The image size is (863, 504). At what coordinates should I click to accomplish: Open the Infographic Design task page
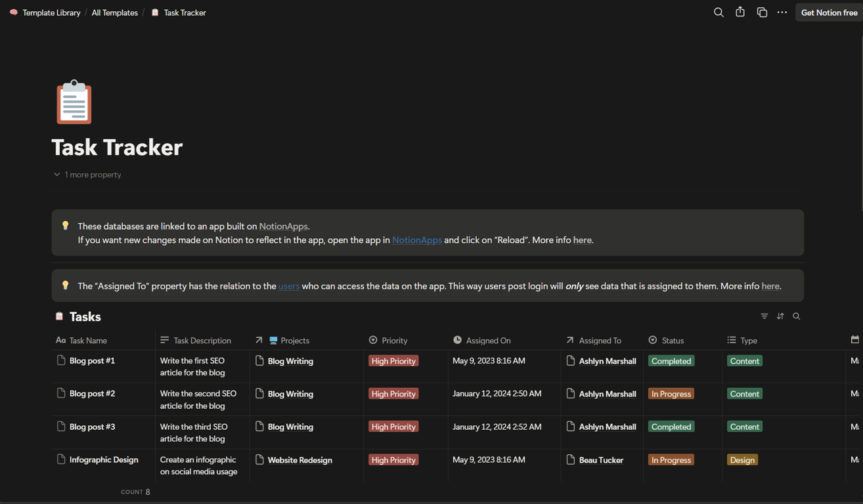[x=104, y=460]
